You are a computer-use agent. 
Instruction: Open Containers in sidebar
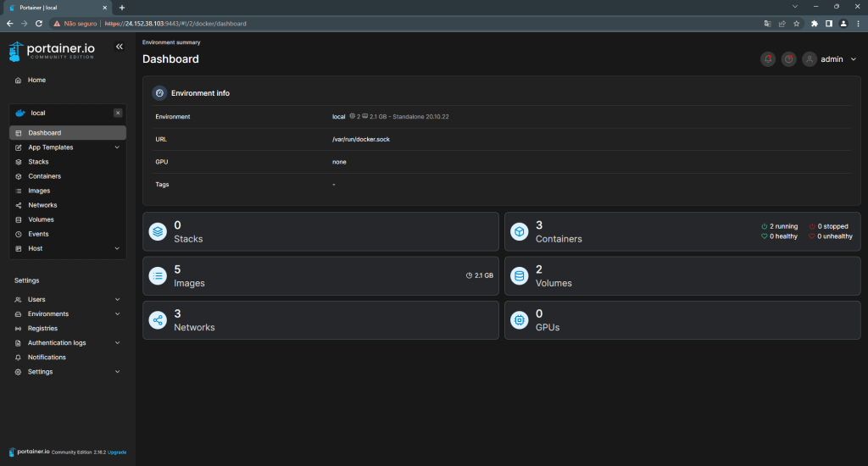point(44,176)
